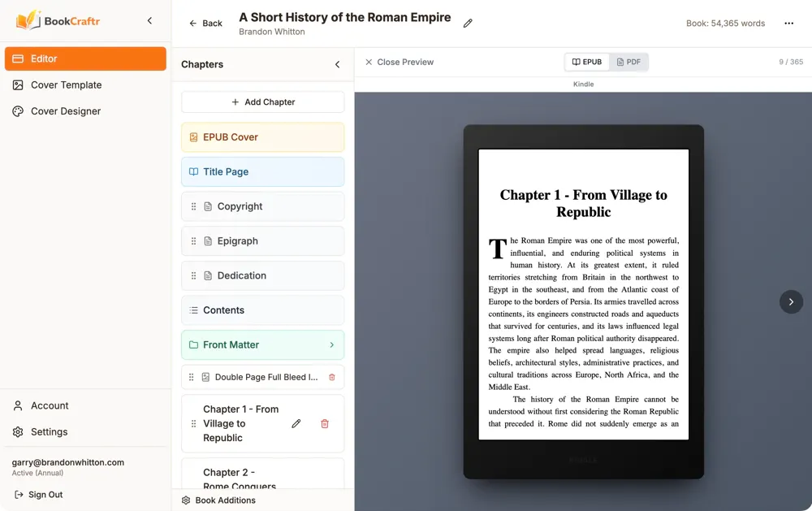
Task: Click the 'Kindle' device label
Action: (583, 84)
